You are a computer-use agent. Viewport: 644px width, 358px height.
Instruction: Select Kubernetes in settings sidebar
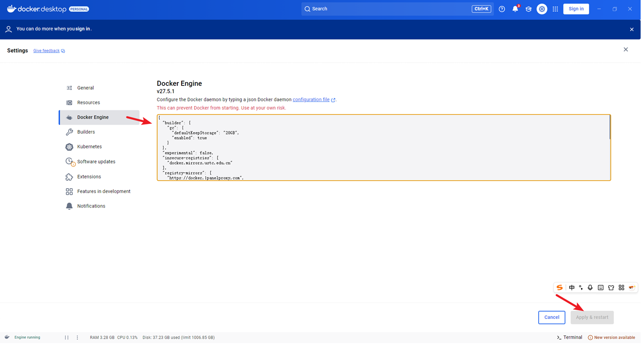(90, 148)
